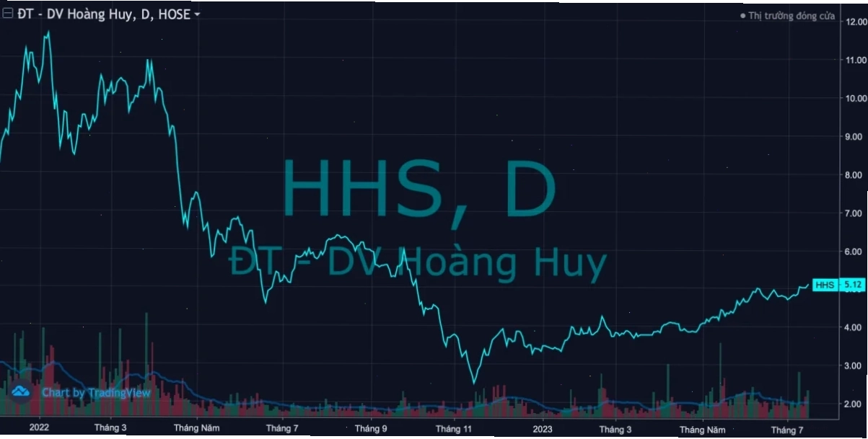Select the 'ĐT - DV Hoàng Huy, D, HOSE' title
This screenshot has width=868, height=439.
pyautogui.click(x=104, y=14)
